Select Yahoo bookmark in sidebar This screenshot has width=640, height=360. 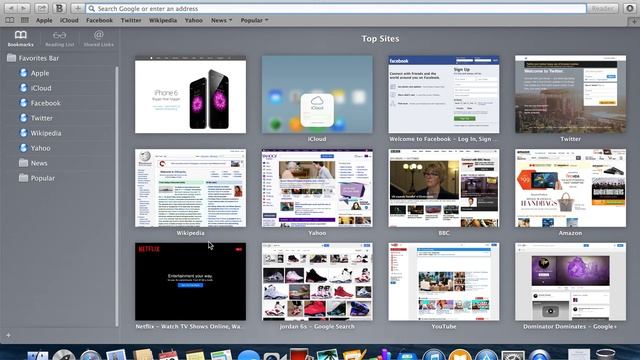(40, 148)
